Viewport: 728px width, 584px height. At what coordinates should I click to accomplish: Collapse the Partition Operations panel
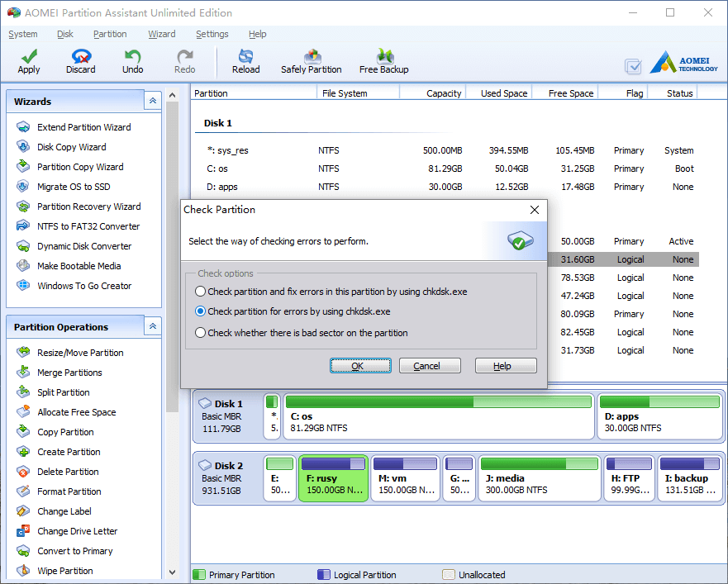coord(153,326)
